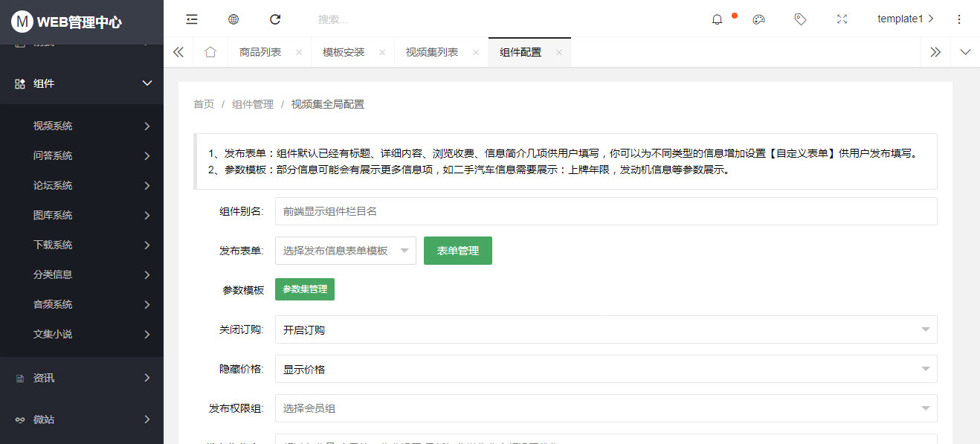Click the tag label icon in the header
980x444 pixels.
[800, 19]
